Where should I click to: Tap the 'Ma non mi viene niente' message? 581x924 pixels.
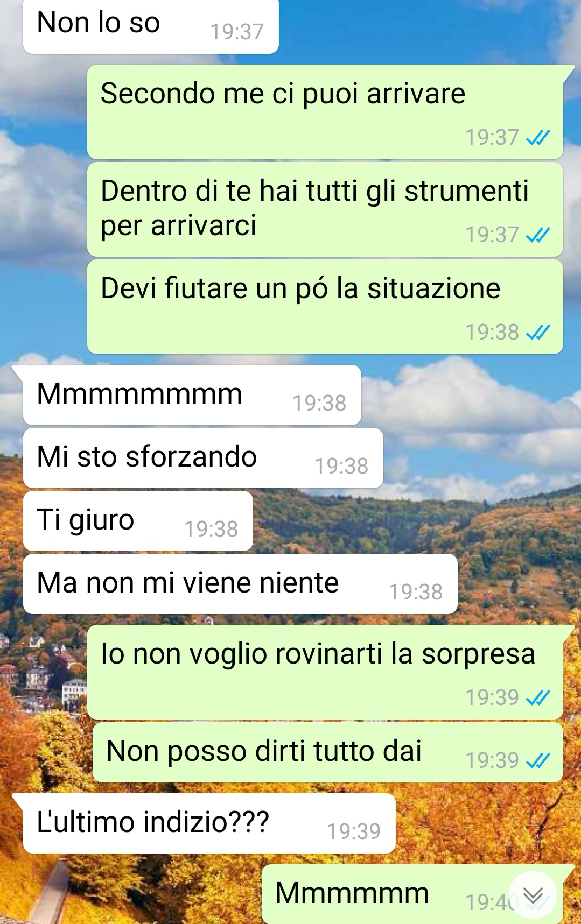[x=240, y=584]
